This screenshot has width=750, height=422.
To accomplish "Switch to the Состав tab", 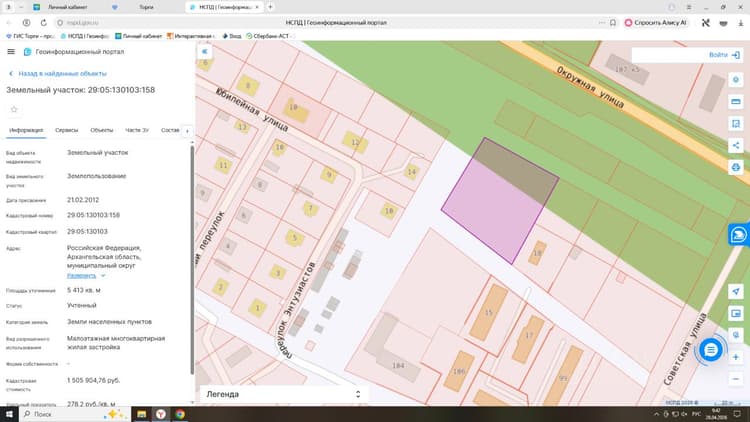I will [x=170, y=130].
